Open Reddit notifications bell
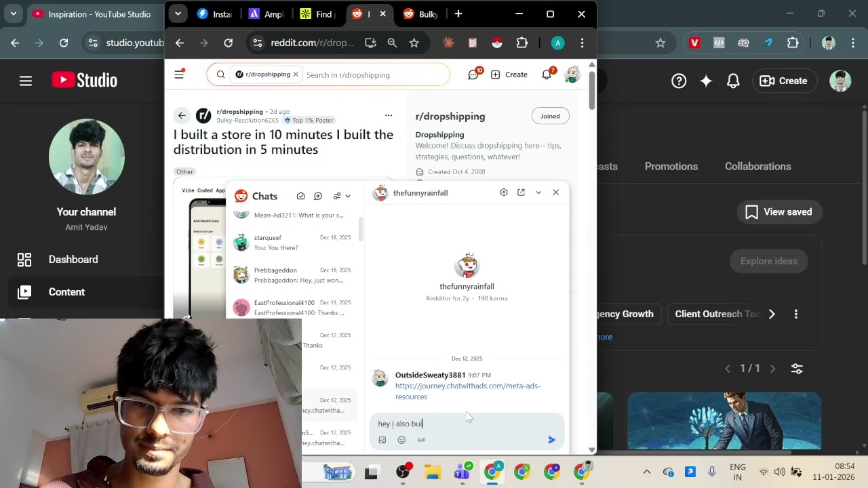Screen dimensions: 868x488 [x=547, y=75]
